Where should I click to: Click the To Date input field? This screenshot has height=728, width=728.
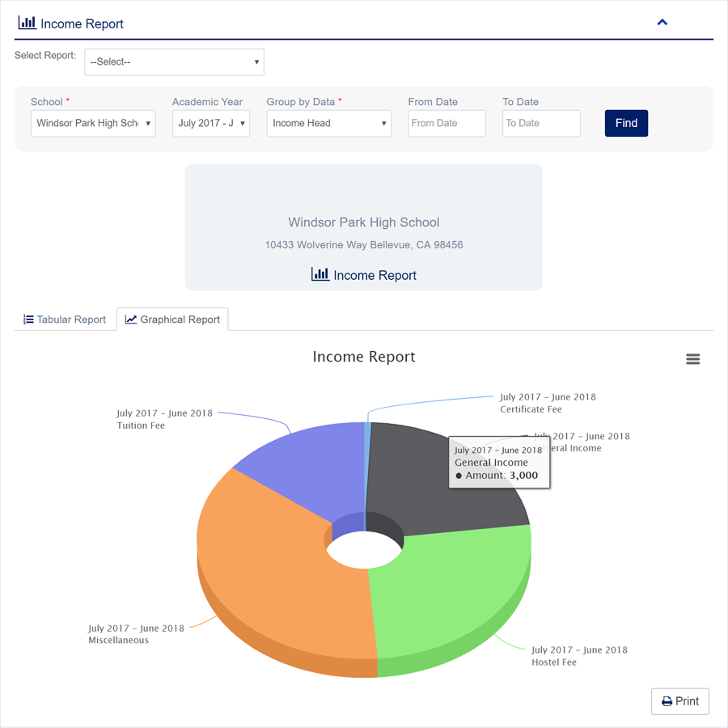[541, 124]
